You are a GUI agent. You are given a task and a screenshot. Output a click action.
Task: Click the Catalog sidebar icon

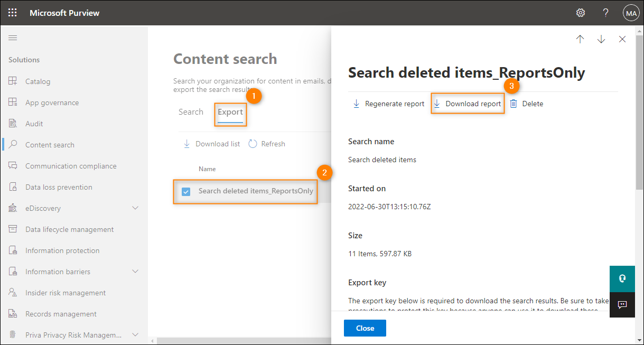[13, 81]
